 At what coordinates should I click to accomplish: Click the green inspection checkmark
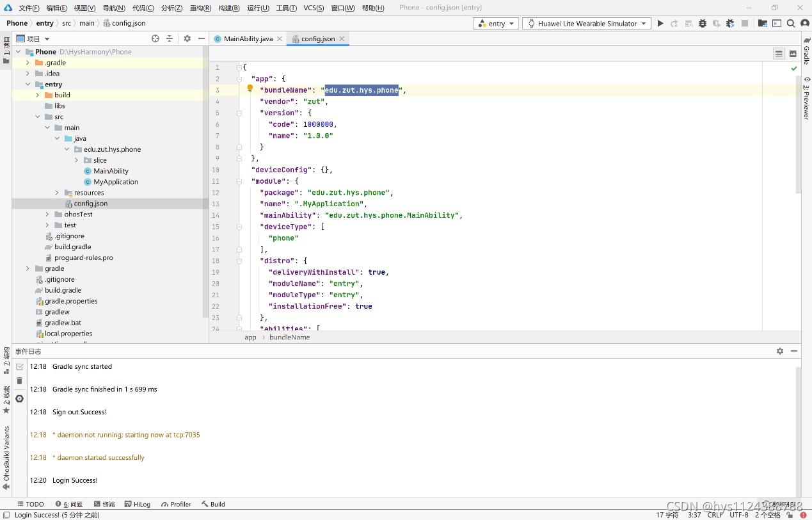point(794,69)
